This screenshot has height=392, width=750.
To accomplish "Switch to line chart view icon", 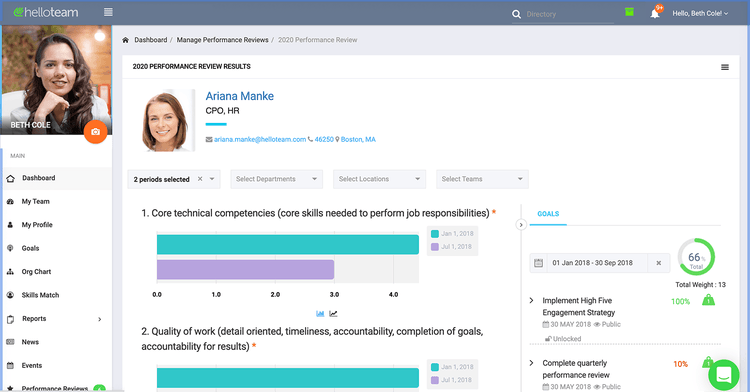I will [333, 314].
